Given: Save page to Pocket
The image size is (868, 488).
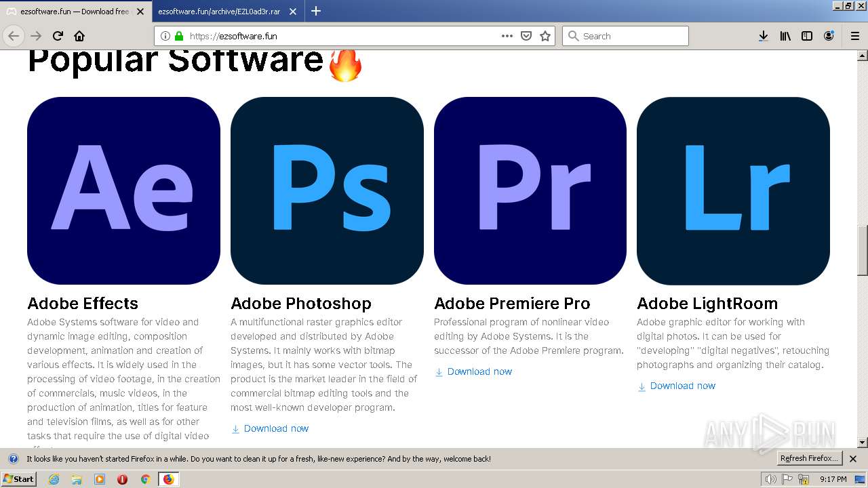Looking at the screenshot, I should [x=526, y=36].
